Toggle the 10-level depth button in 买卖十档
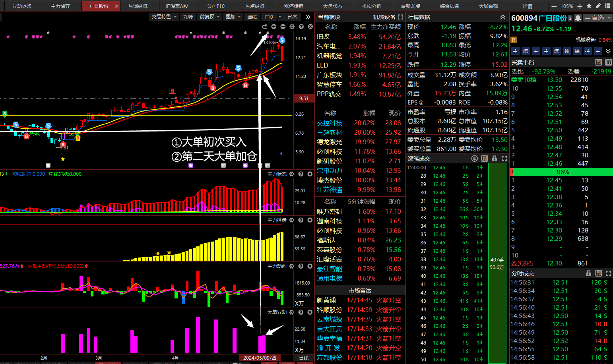Image resolution: width=613 pixels, height=364 pixels. click(x=608, y=62)
